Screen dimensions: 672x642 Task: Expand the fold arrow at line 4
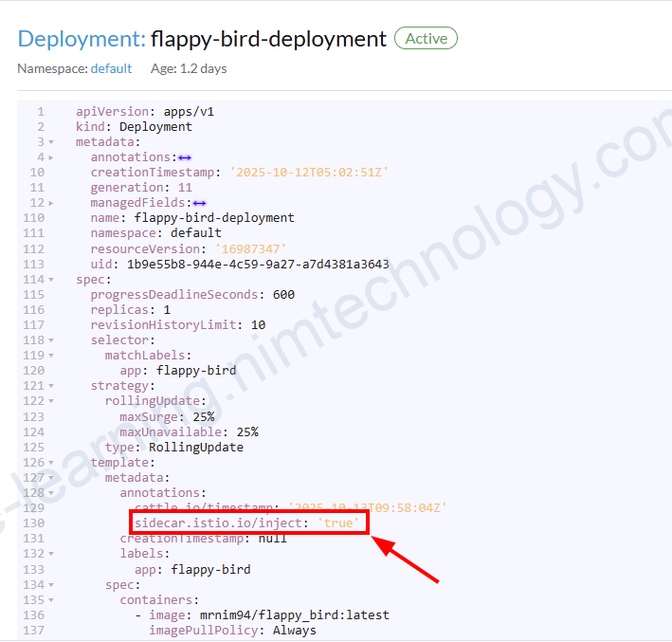tap(51, 157)
